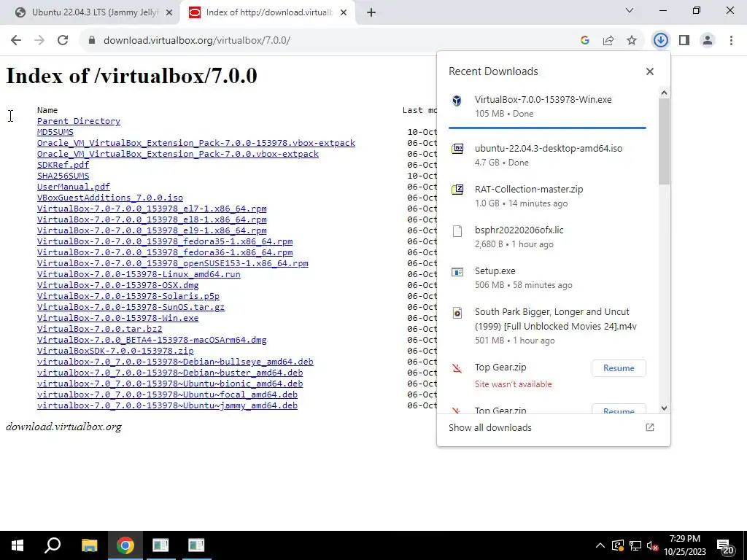Open Show all downloads external icon
Image resolution: width=747 pixels, height=560 pixels.
(650, 427)
